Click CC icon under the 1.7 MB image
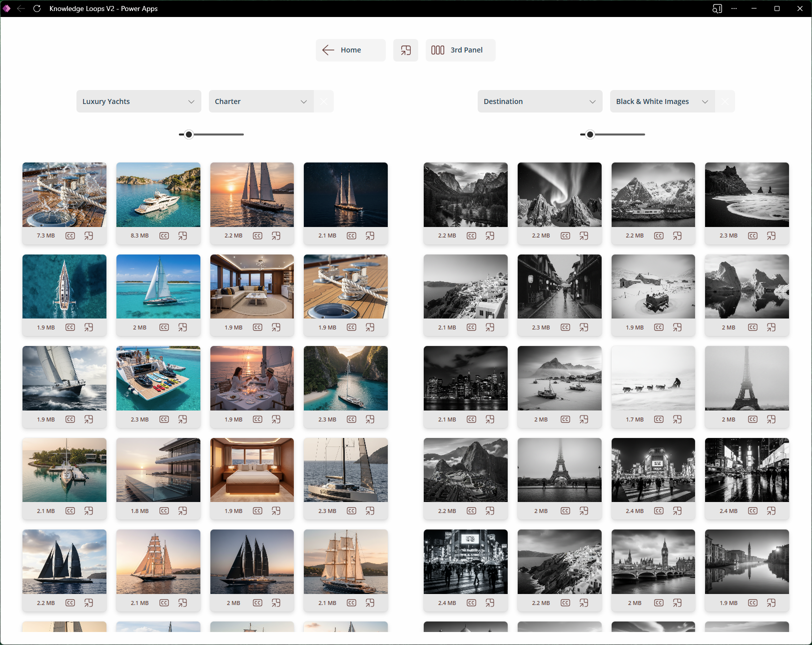 coord(659,419)
